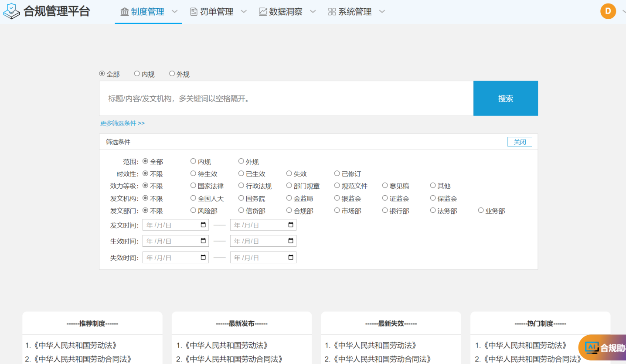Image resolution: width=626 pixels, height=364 pixels.
Task: Open the AI 合规助手 floating assistant
Action: click(x=603, y=347)
